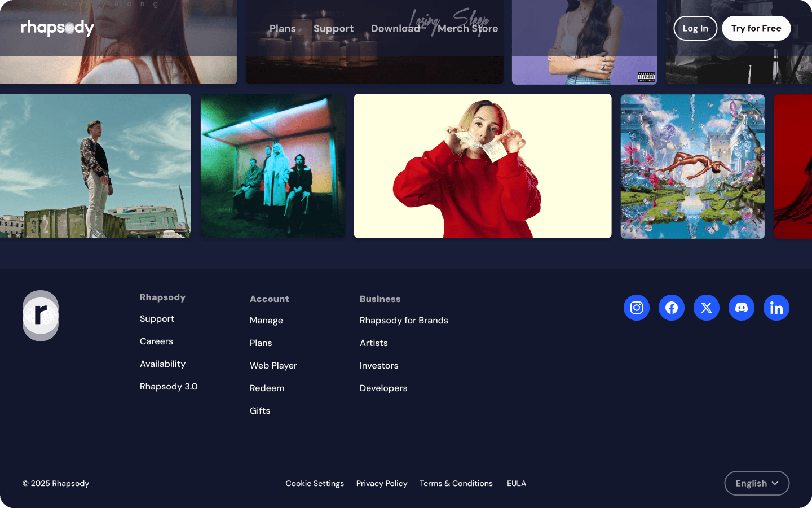
Task: Click the © 2025 Rhapsody text
Action: point(56,484)
